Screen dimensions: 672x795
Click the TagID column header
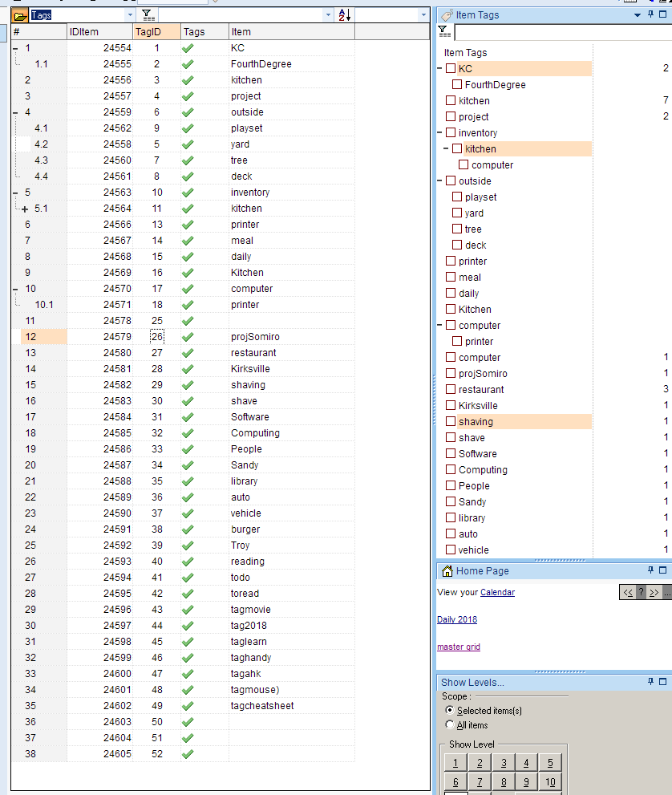point(157,32)
